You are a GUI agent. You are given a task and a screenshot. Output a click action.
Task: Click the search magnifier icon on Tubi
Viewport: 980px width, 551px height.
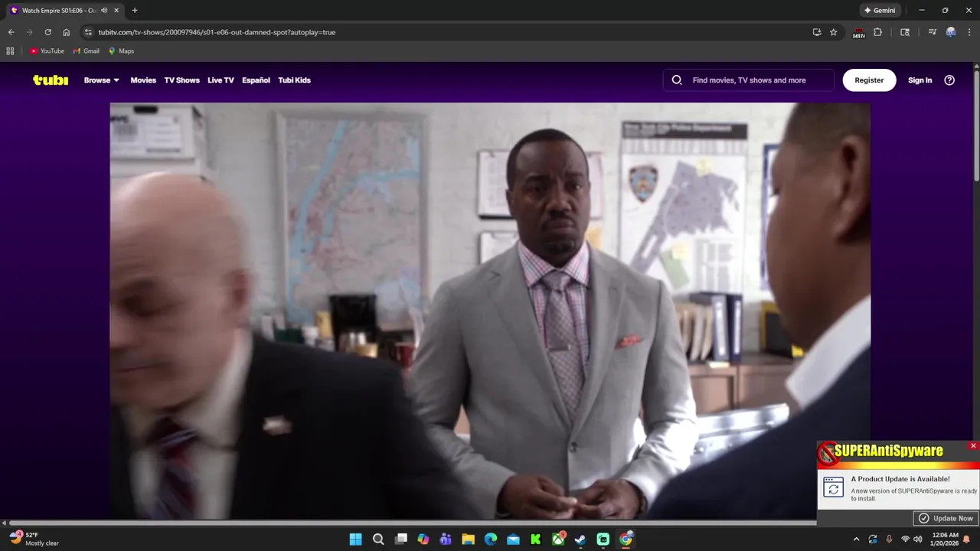pos(677,80)
